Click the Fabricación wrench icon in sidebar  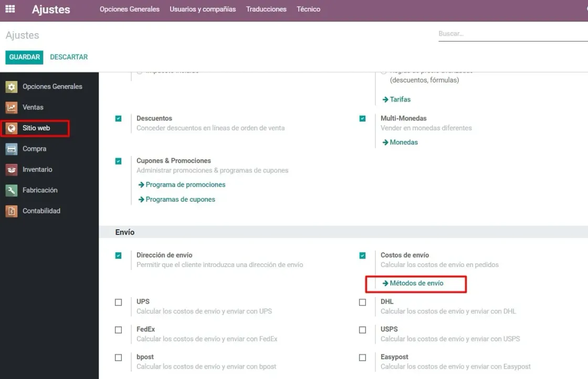11,190
